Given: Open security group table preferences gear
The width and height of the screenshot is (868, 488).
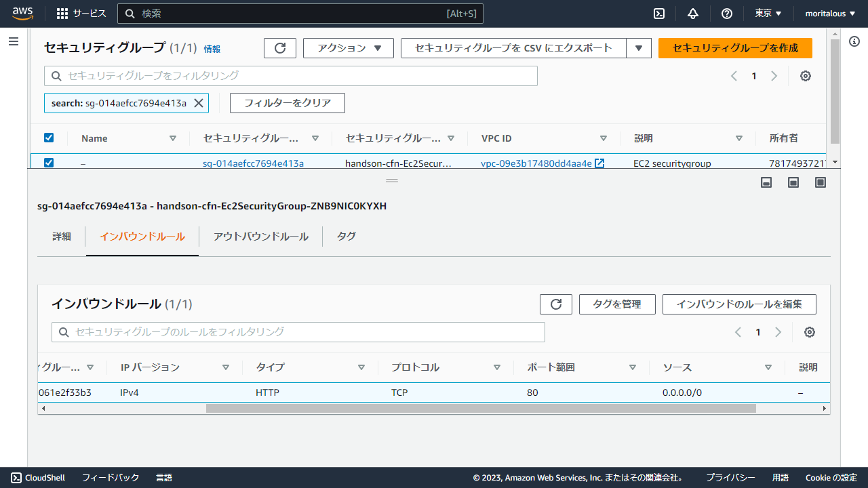Looking at the screenshot, I should 806,76.
